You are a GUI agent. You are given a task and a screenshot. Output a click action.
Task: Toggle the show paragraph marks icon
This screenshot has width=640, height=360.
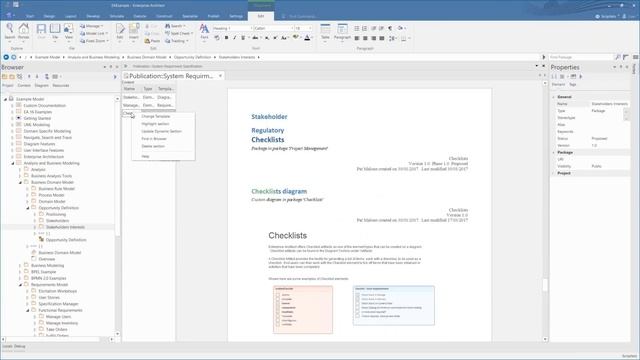(390, 28)
